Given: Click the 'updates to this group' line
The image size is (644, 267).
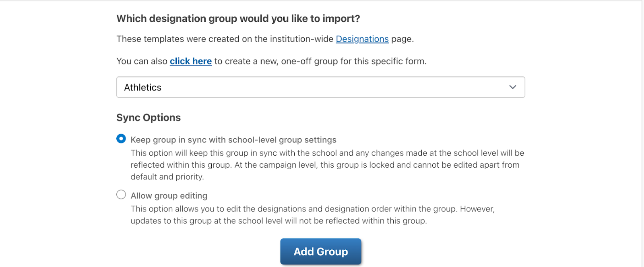Looking at the screenshot, I should [x=279, y=221].
